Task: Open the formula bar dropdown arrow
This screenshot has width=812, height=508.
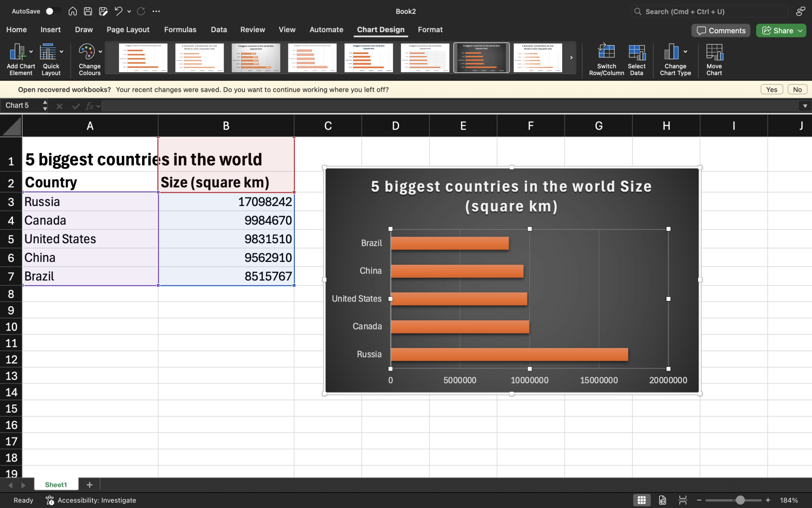Action: point(805,106)
